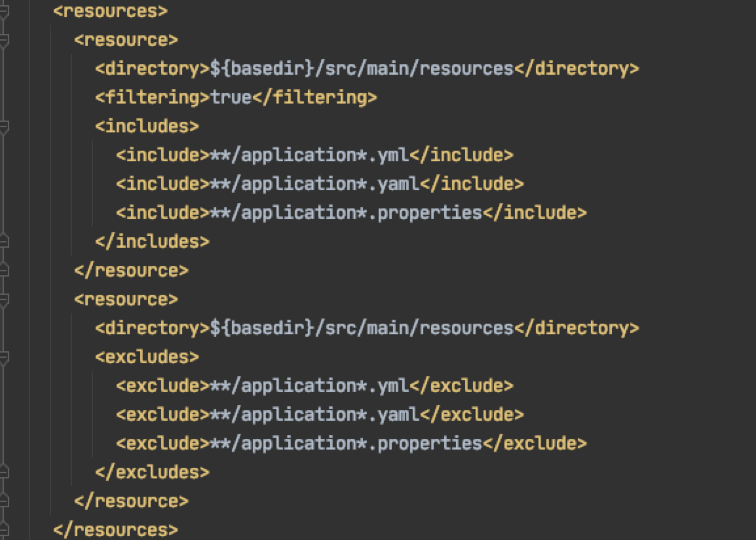Collapse the second resource block fold marker
This screenshot has width=756, height=540.
coord(3,299)
